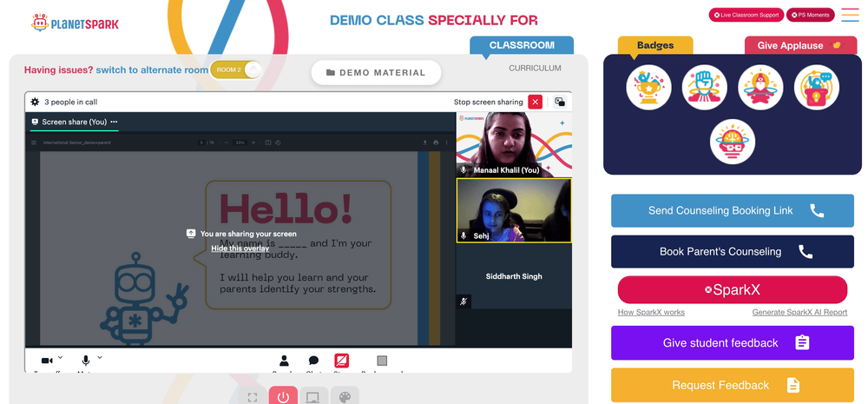Launch the SparkX button
This screenshot has height=404, width=868.
coord(733,290)
